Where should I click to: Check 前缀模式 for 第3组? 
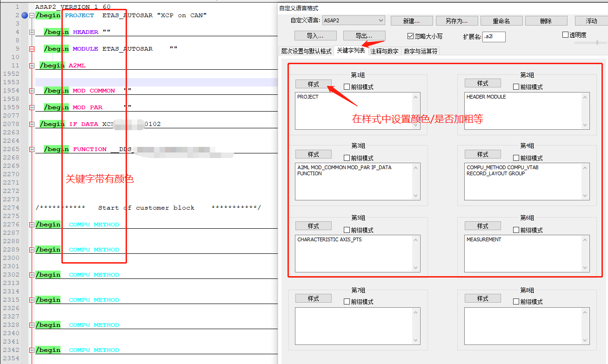pyautogui.click(x=347, y=158)
